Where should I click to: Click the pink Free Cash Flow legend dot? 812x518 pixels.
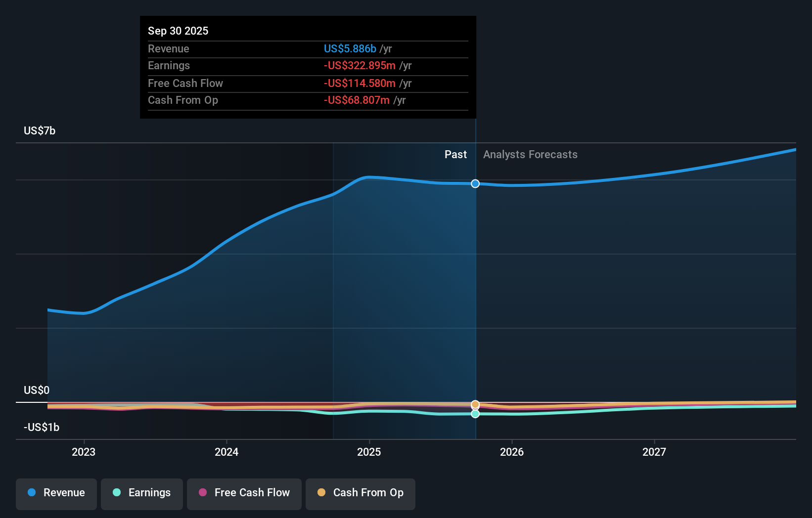click(202, 493)
